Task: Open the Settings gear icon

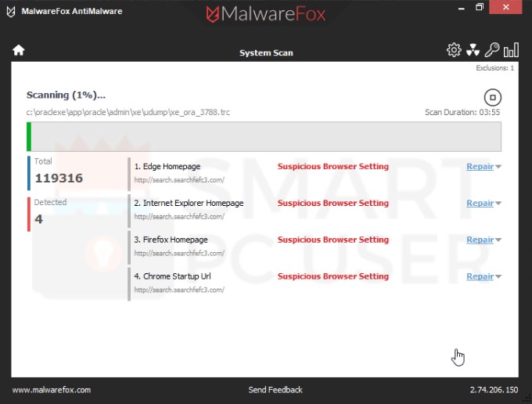Action: coord(454,50)
